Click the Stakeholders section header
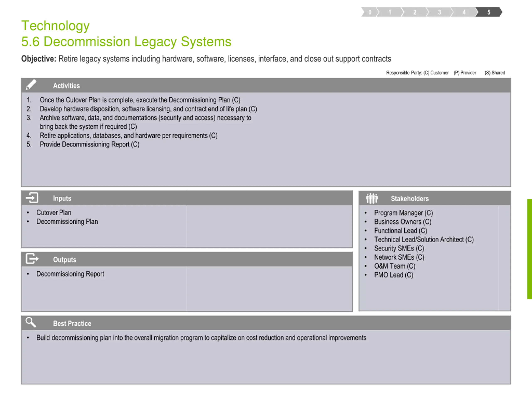532x399 pixels. tap(435, 198)
